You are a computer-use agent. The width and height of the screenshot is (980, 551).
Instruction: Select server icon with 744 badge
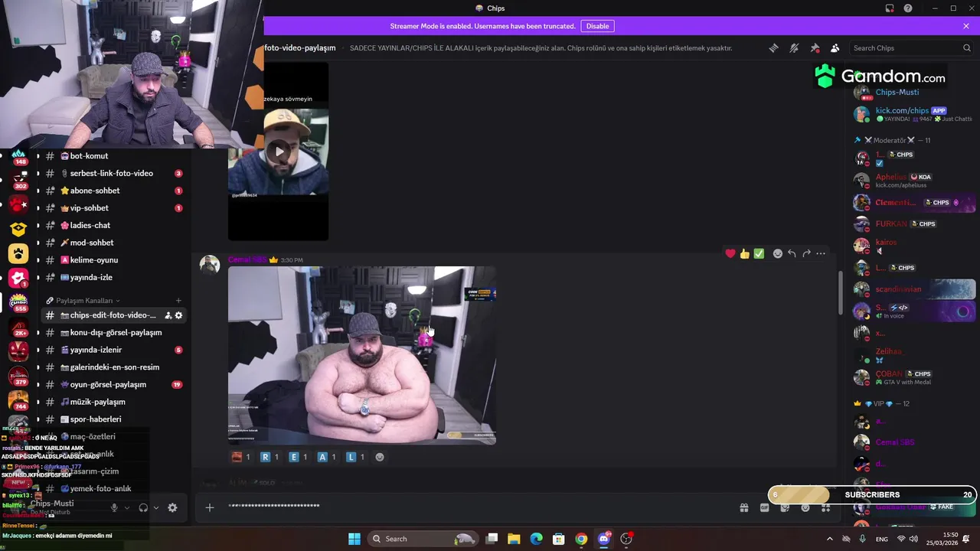pyautogui.click(x=18, y=399)
